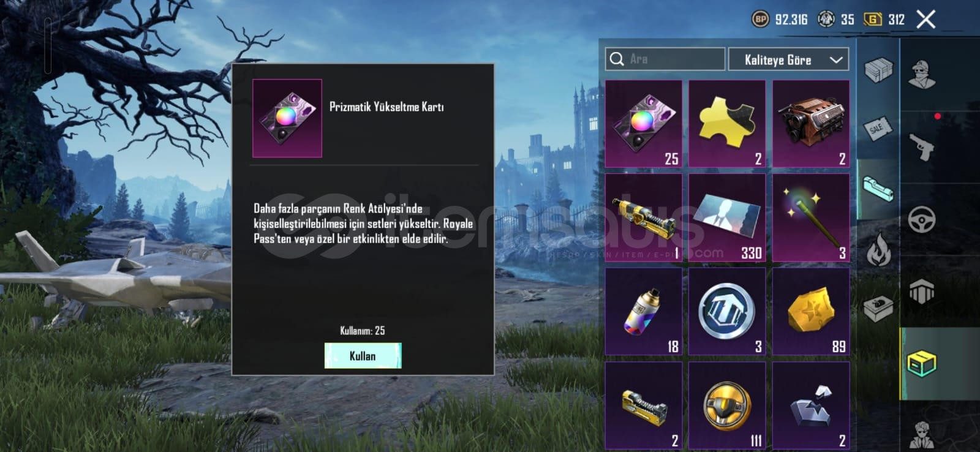Click the BP currency balance
This screenshot has height=452, width=980.
pyautogui.click(x=780, y=20)
